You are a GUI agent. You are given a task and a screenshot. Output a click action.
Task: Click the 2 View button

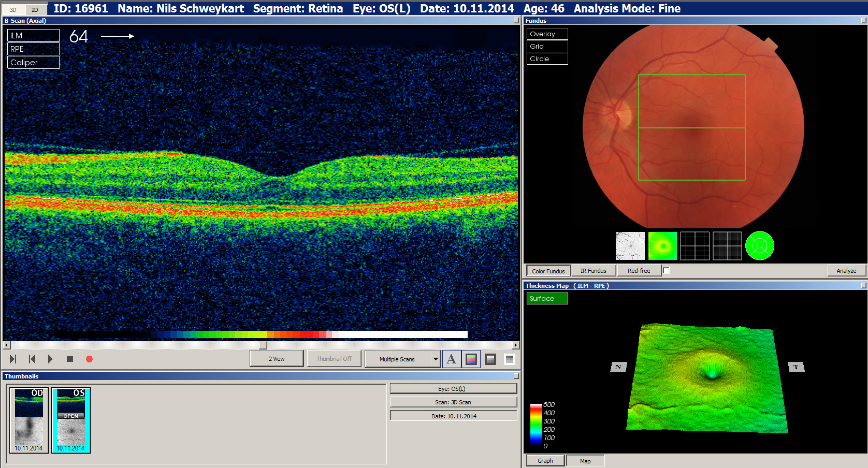[x=277, y=359]
